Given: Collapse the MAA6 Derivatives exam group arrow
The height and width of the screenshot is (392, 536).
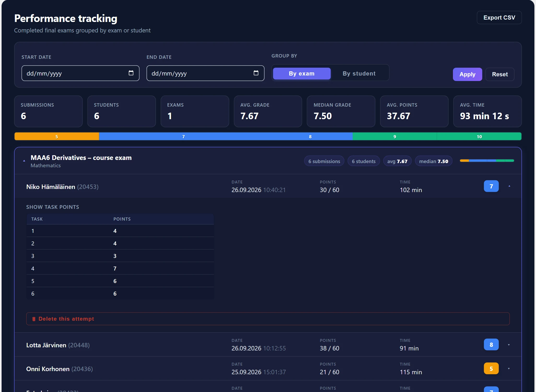Looking at the screenshot, I should pyautogui.click(x=24, y=161).
